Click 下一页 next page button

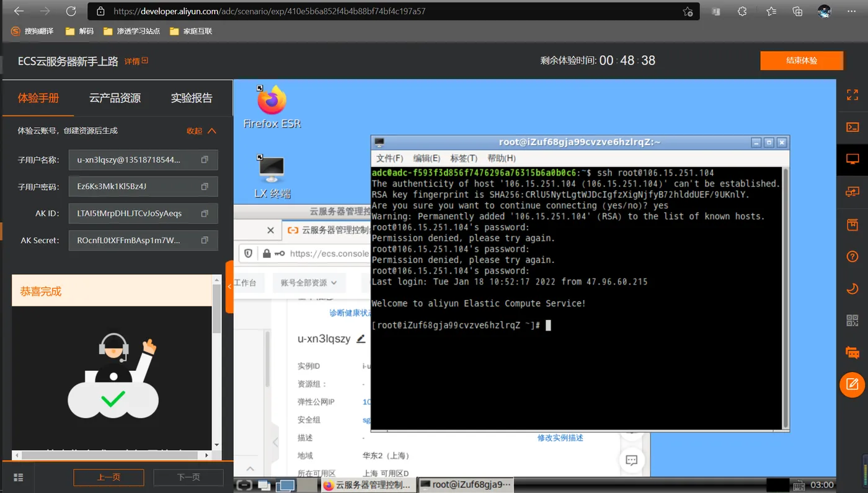pyautogui.click(x=188, y=477)
